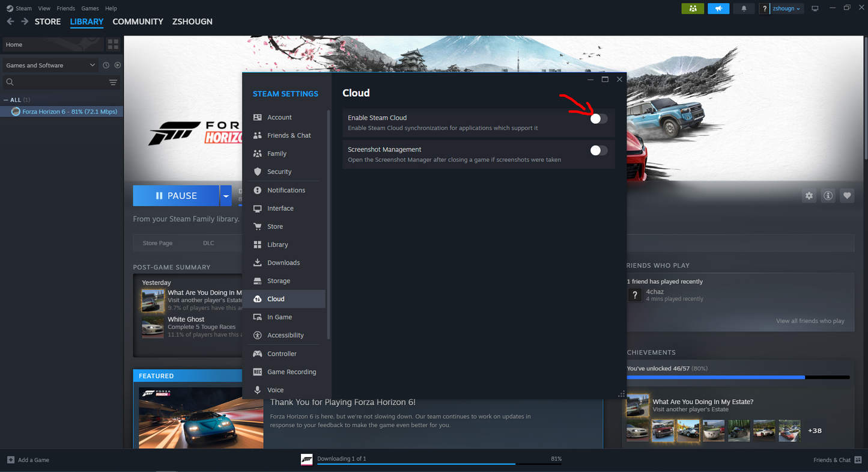Go back with the navigation arrow
Screen dimensions: 868x472
(10, 22)
